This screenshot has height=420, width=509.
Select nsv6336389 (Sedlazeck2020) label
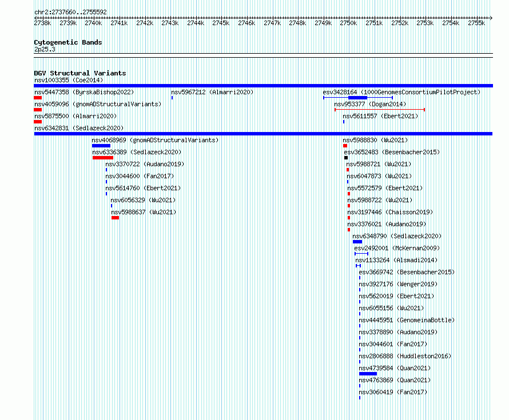point(137,152)
